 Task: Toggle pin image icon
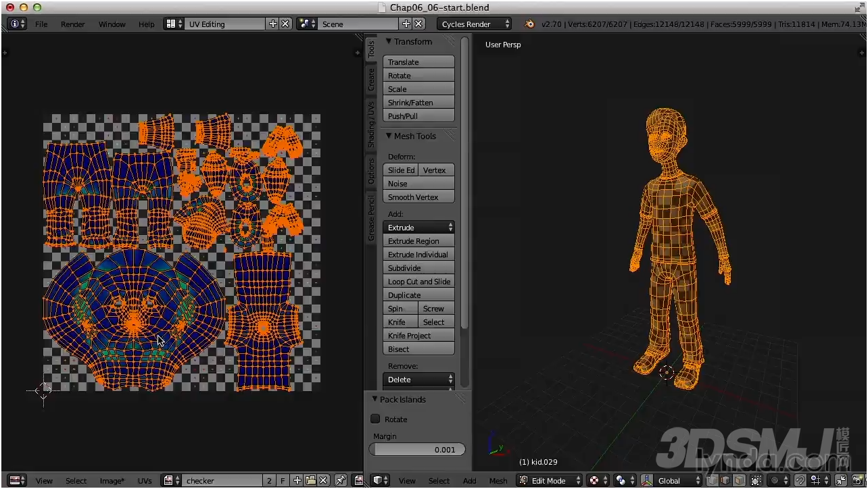tap(341, 480)
